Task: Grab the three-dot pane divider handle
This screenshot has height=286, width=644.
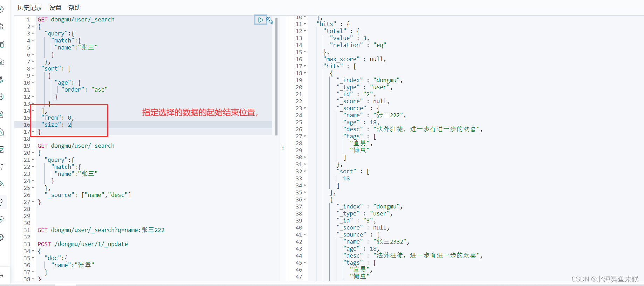Action: 283,148
